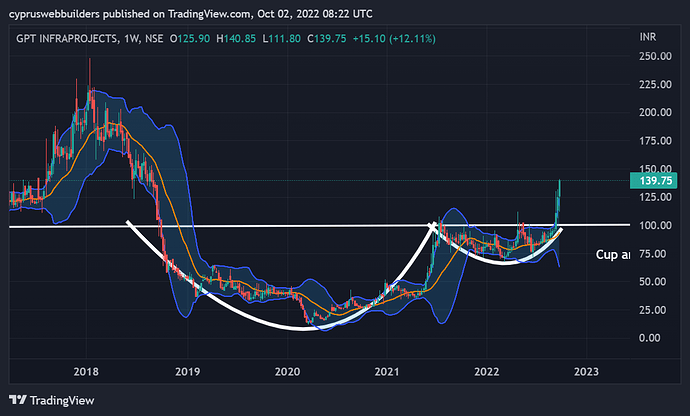690x416 pixels.
Task: Click the 1W timeframe label
Action: [x=132, y=39]
